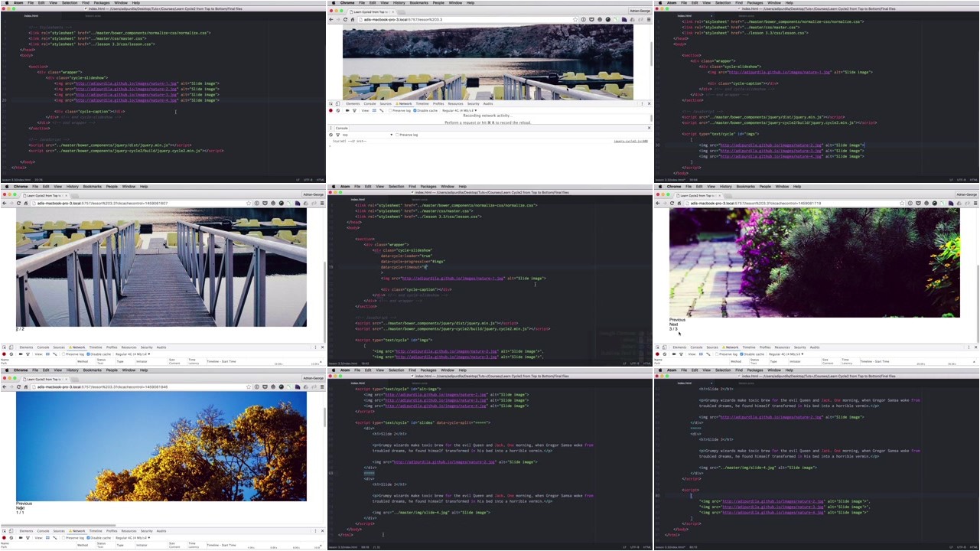
Task: Click Next link under flowers photo
Action: [x=673, y=324]
